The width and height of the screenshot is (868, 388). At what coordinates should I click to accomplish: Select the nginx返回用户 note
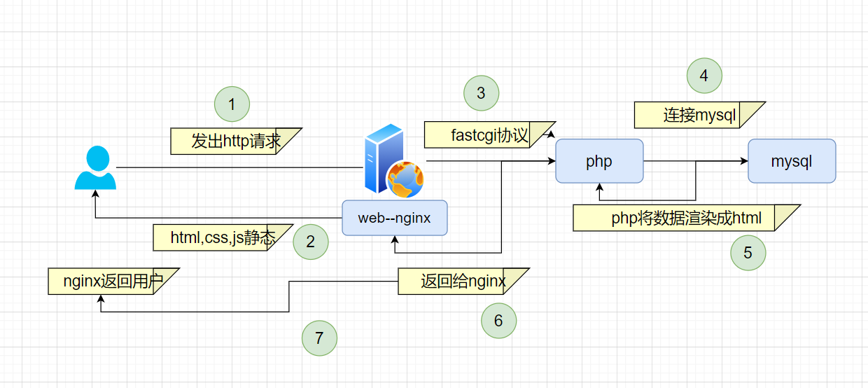112,282
